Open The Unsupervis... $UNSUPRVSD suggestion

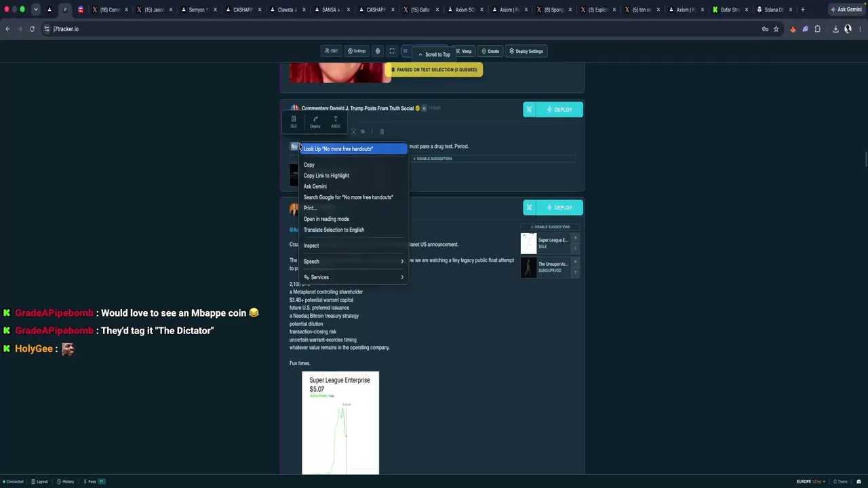click(x=549, y=267)
